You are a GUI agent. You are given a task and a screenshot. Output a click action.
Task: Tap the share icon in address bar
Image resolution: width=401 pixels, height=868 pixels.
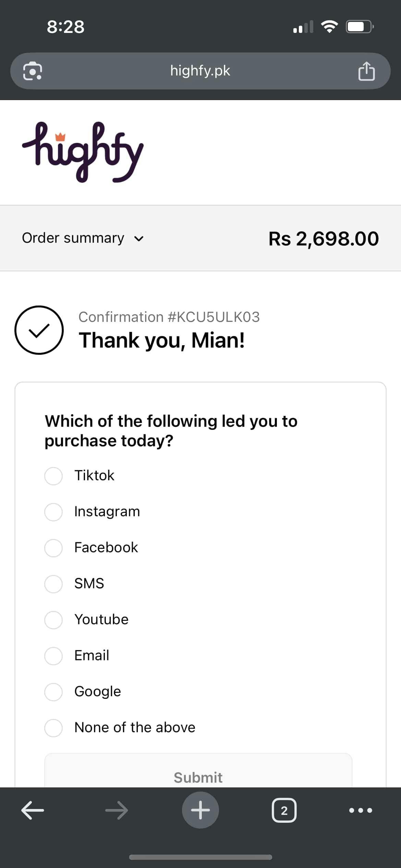366,71
